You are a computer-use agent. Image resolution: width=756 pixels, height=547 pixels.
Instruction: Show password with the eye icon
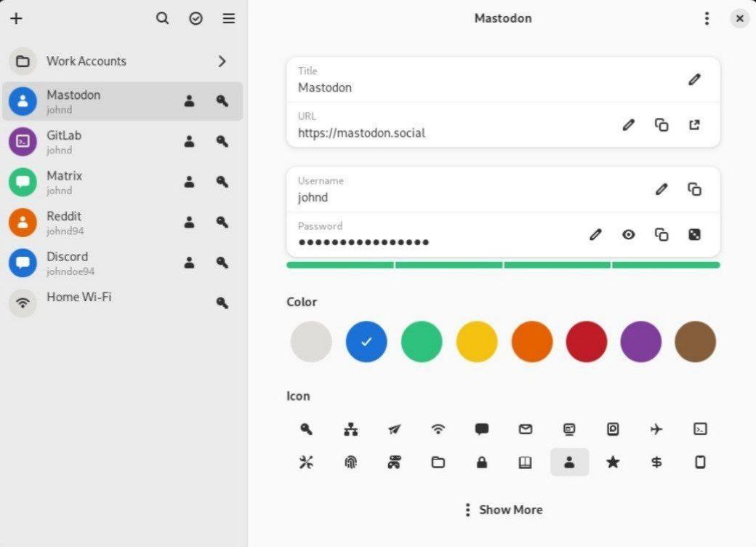(628, 235)
